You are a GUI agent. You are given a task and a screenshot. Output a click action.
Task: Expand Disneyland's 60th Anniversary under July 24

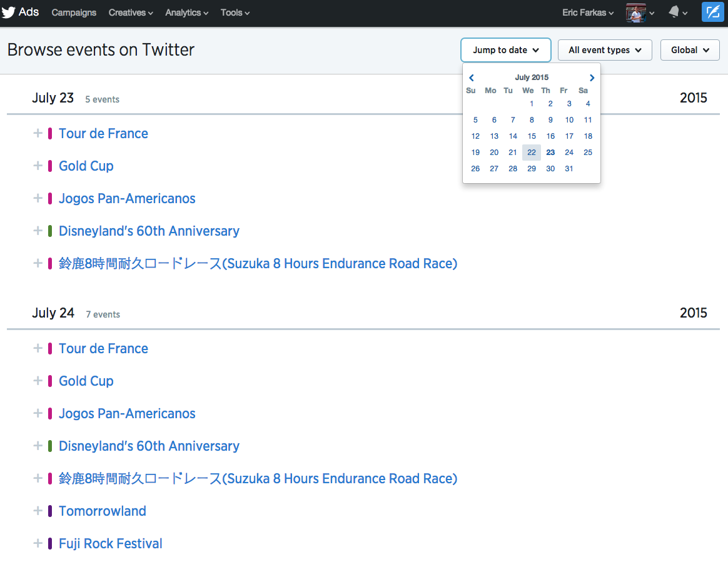tap(38, 446)
